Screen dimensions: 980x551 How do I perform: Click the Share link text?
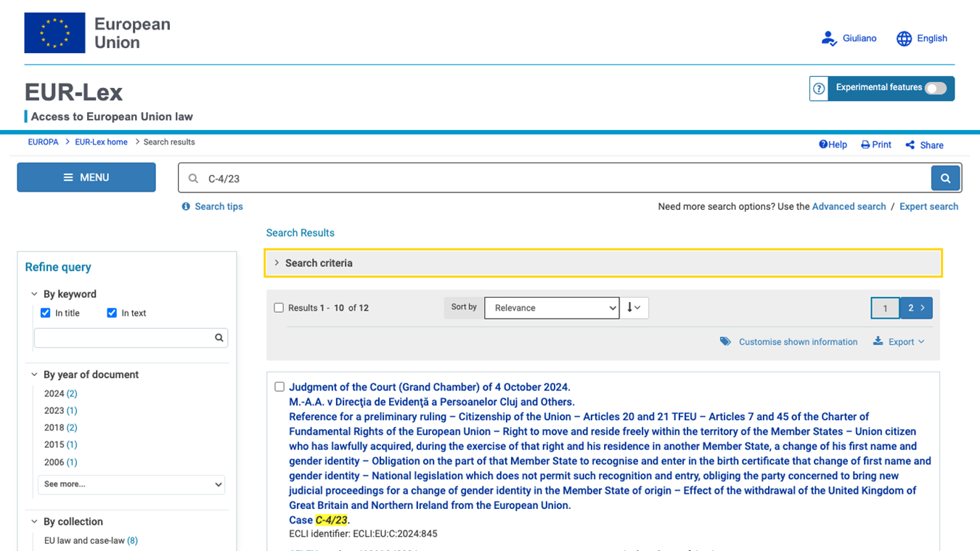[931, 145]
